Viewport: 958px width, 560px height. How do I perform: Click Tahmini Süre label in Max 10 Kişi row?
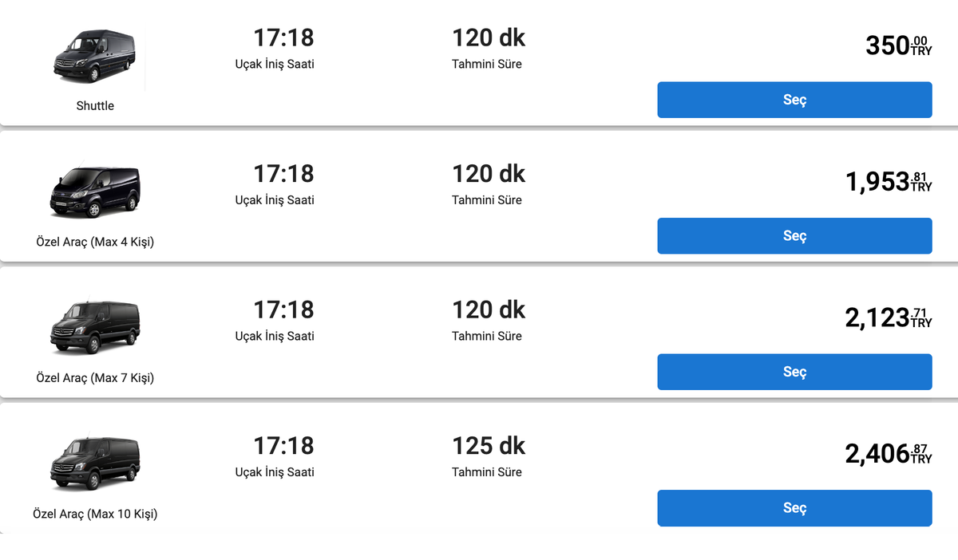pyautogui.click(x=487, y=472)
